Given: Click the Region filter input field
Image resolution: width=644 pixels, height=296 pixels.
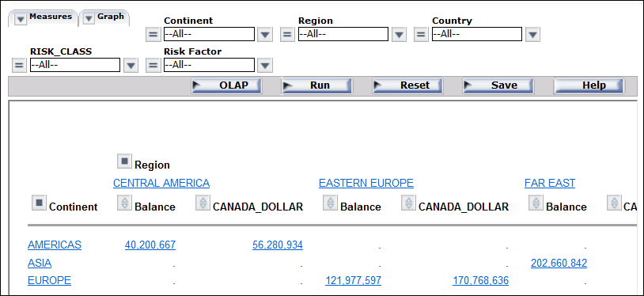Looking at the screenshot, I should pyautogui.click(x=343, y=34).
